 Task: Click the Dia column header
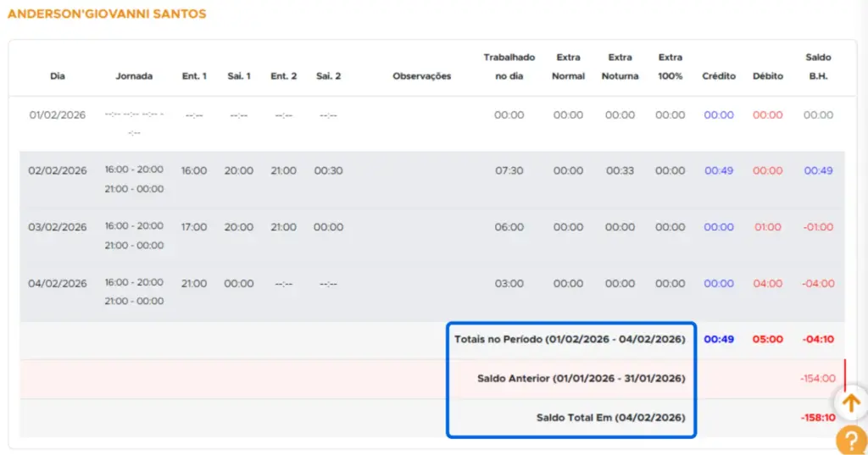tap(58, 76)
